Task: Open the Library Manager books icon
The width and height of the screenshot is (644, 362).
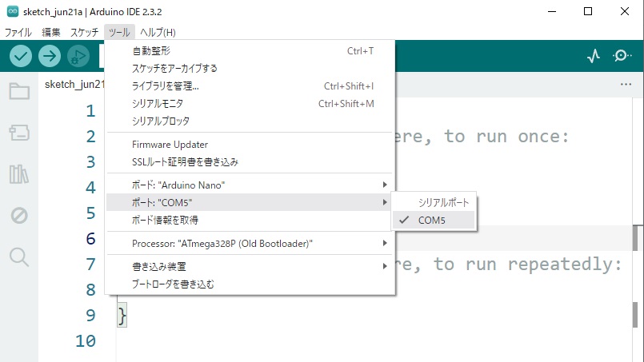Action: coord(19,174)
